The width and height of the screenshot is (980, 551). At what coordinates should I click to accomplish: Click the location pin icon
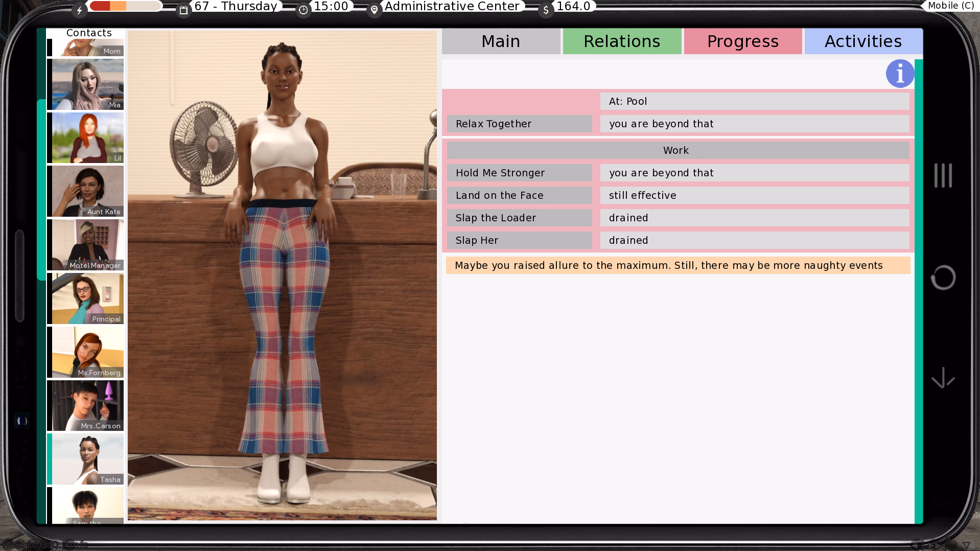[375, 10]
